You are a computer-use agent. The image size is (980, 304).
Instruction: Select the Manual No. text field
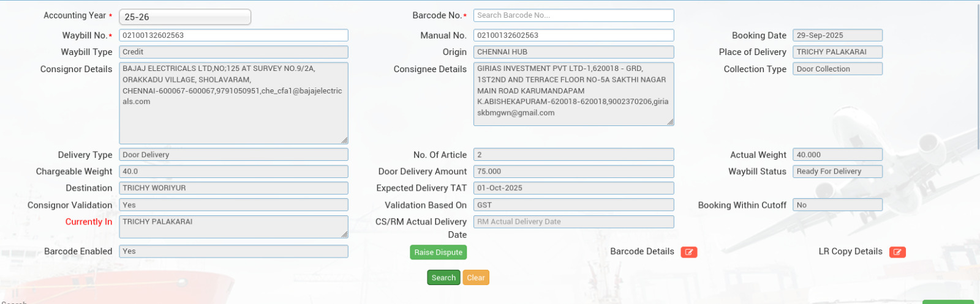pos(573,35)
